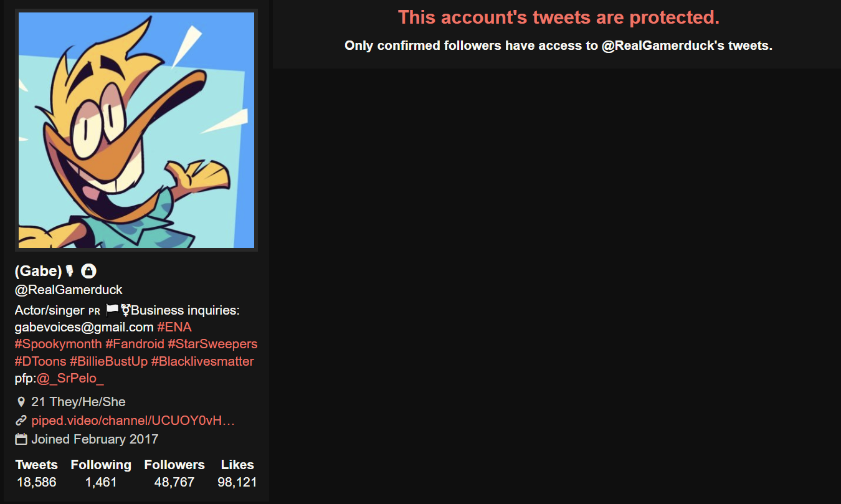The height and width of the screenshot is (504, 841).
Task: Click the protected-account lock icon beside (Gabe)
Action: (x=89, y=271)
